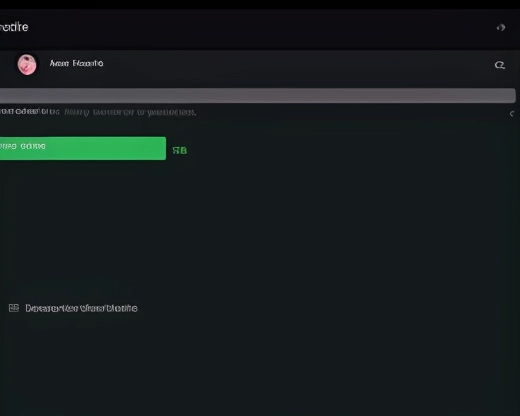The width and height of the screenshot is (520, 416).
Task: Open the user name next to avatar
Action: [76, 63]
